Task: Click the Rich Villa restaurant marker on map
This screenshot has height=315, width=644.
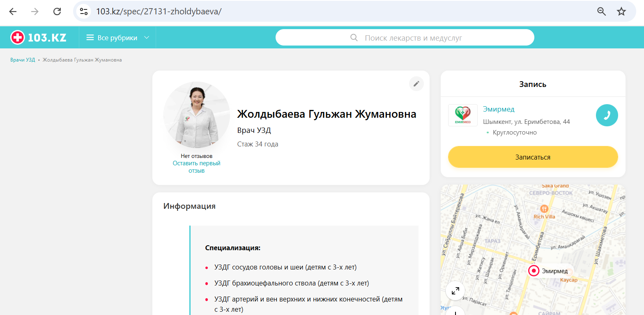Action: coord(544,209)
